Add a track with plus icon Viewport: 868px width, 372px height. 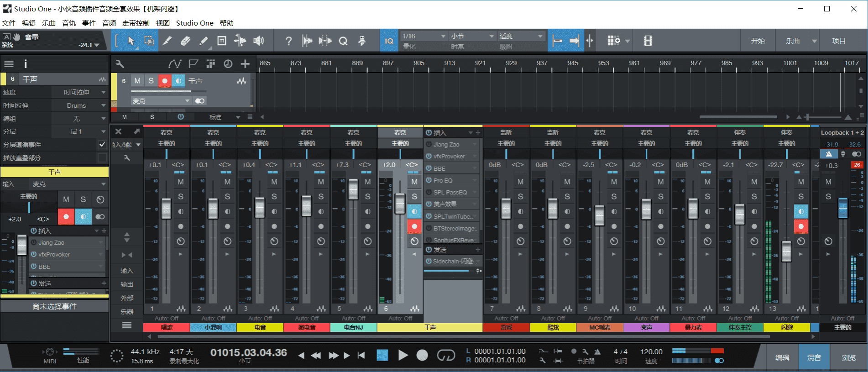pos(245,64)
